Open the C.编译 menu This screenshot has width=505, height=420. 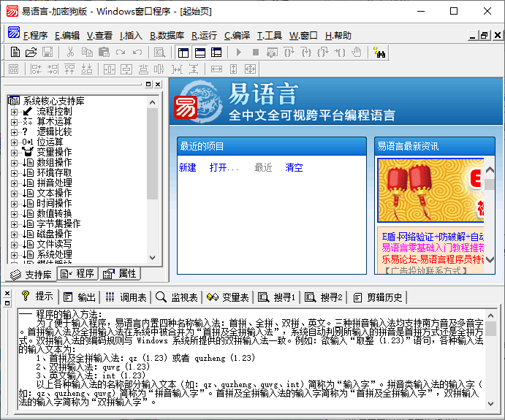tap(237, 35)
